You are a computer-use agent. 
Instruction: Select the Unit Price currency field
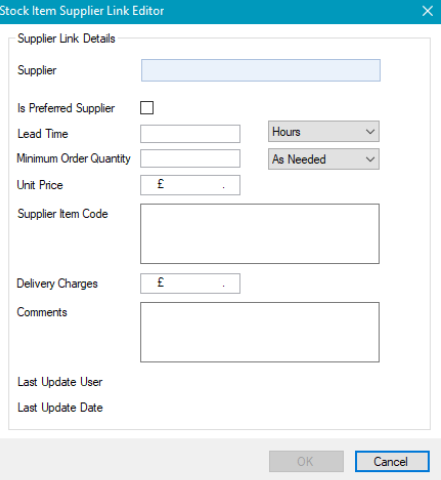[190, 185]
